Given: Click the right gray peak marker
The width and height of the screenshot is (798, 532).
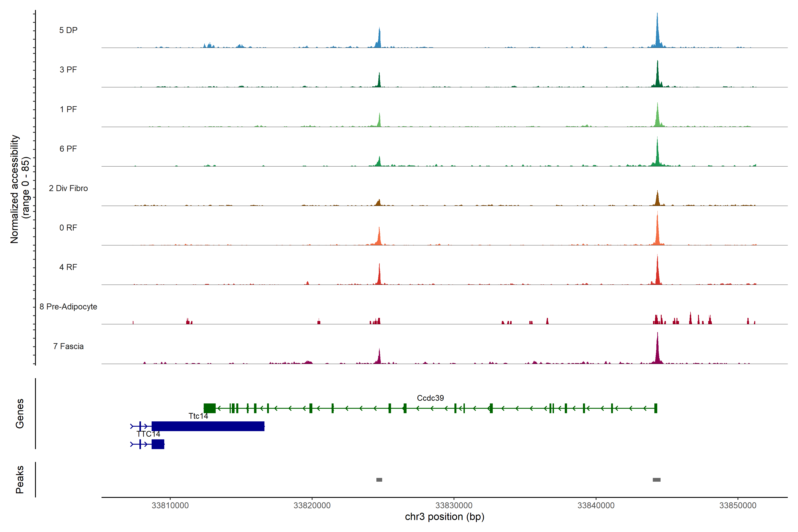Looking at the screenshot, I should [x=657, y=480].
